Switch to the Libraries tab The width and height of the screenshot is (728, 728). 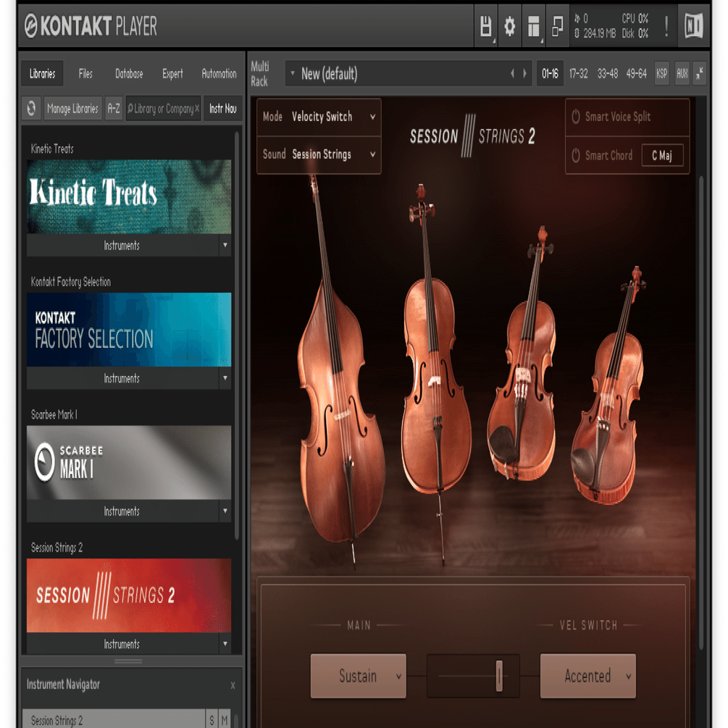click(42, 74)
